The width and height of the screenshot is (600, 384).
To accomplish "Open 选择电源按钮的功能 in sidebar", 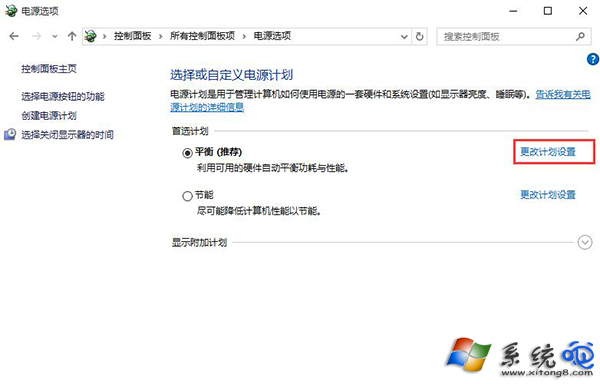I will pyautogui.click(x=63, y=96).
